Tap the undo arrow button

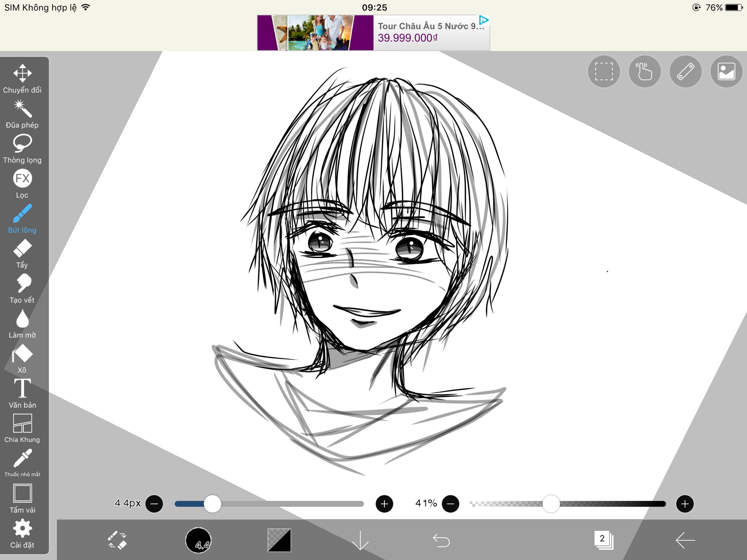point(441,540)
